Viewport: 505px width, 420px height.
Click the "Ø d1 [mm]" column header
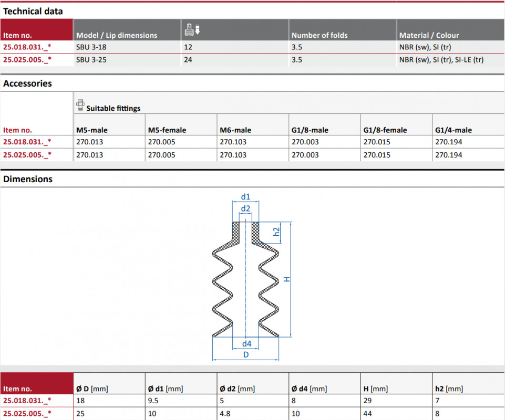[166, 389]
